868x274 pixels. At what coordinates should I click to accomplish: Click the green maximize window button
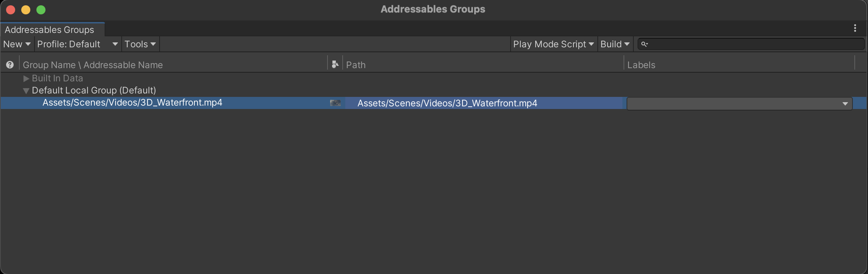41,10
